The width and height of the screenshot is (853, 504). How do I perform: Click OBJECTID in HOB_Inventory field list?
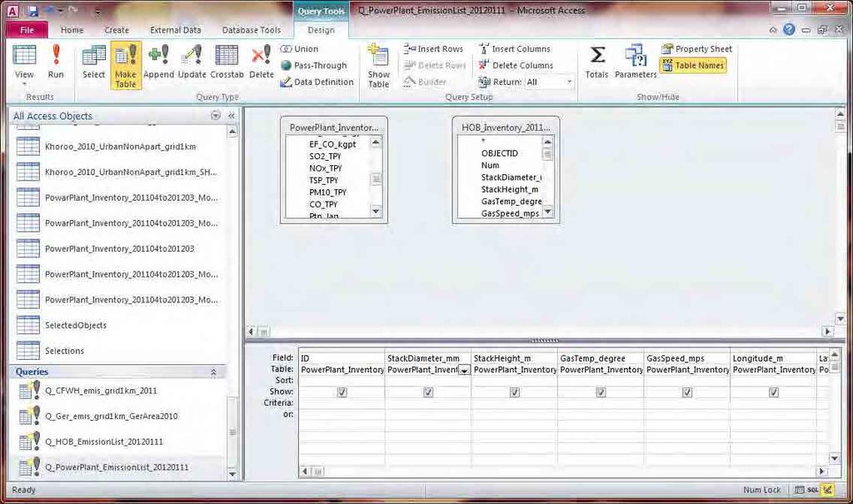499,153
